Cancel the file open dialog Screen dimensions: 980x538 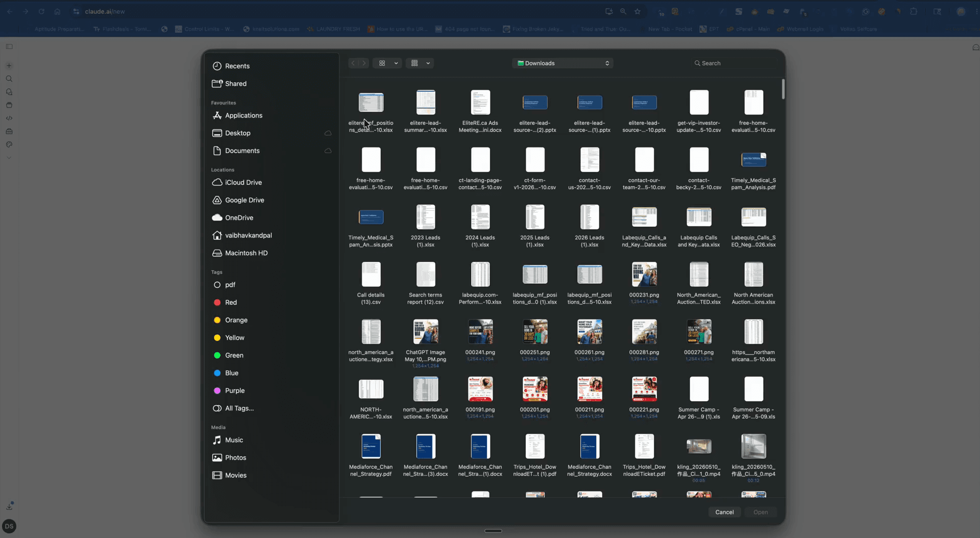click(x=724, y=512)
